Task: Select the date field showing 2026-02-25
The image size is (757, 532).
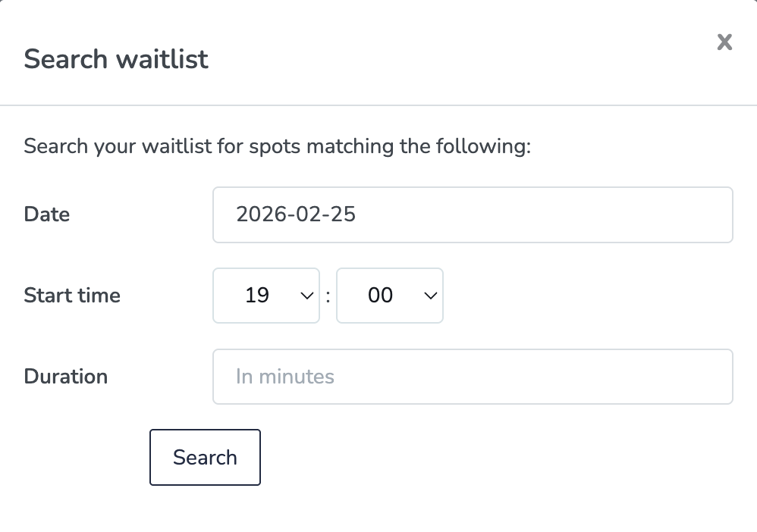Action: point(473,214)
